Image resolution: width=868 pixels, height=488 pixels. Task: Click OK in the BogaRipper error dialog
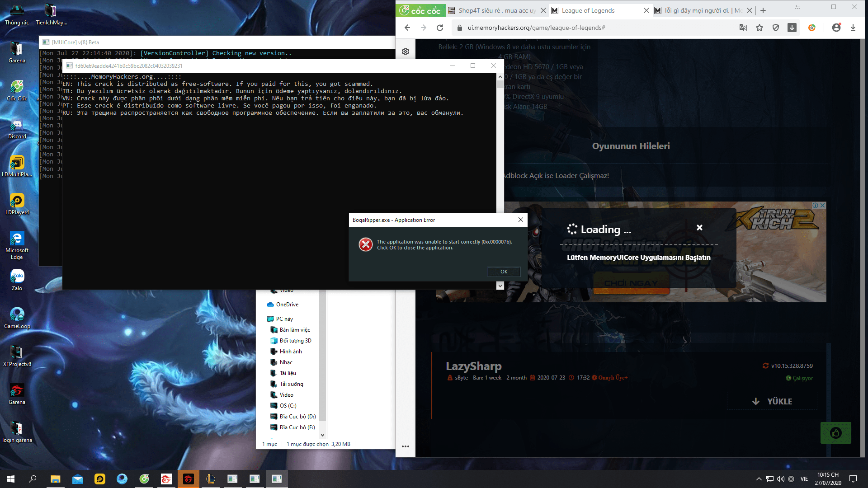pos(504,272)
